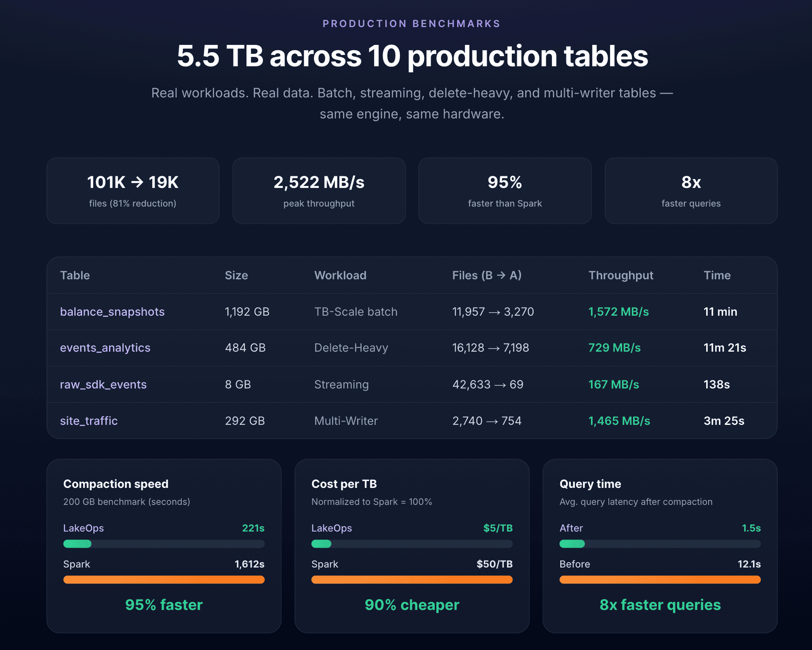The width and height of the screenshot is (812, 650).
Task: Click the 'TB-Scale batch' workload cell
Action: click(x=356, y=312)
